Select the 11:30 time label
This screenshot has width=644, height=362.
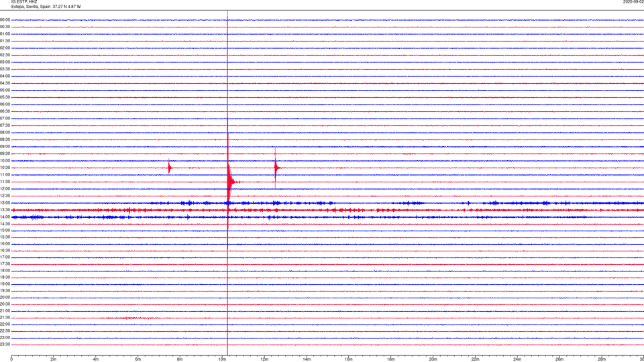coord(5,182)
